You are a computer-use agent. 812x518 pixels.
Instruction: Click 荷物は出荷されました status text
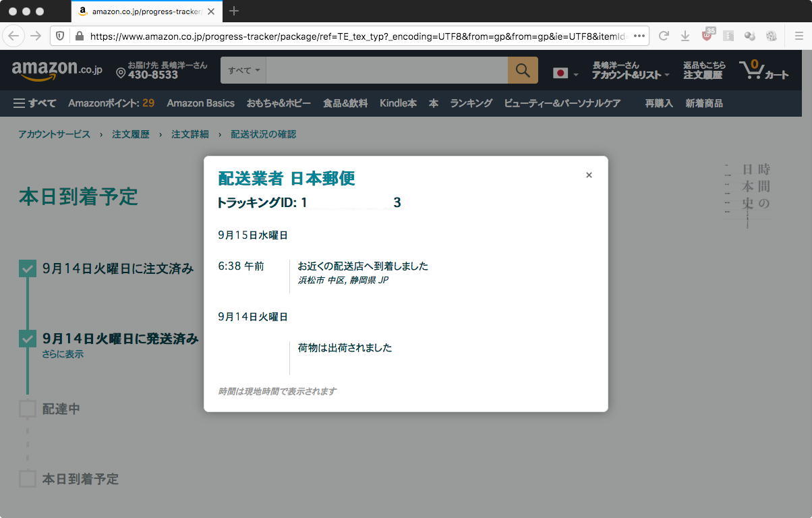tap(345, 348)
